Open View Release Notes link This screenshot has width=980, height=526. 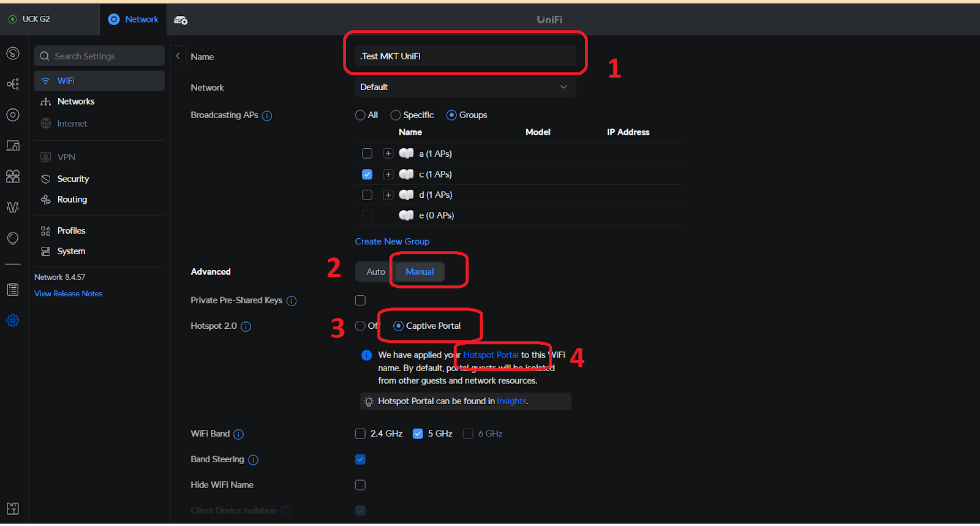coord(68,294)
